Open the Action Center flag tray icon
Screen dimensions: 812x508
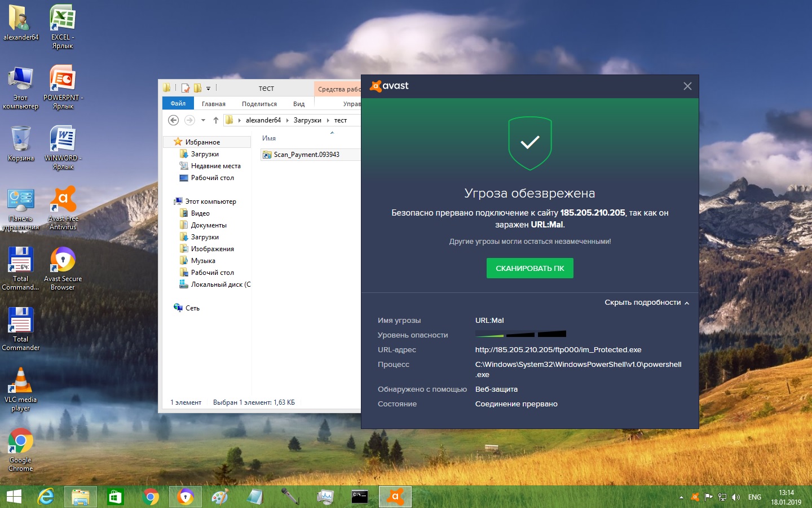pyautogui.click(x=709, y=497)
